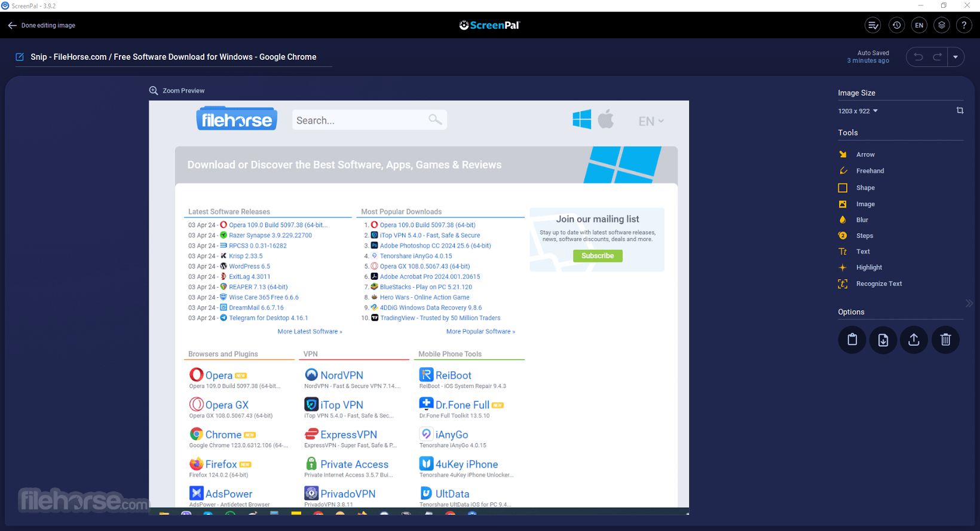Click Wise Care 365 Free 6.6.6 text
Image resolution: width=980 pixels, height=531 pixels.
264,297
